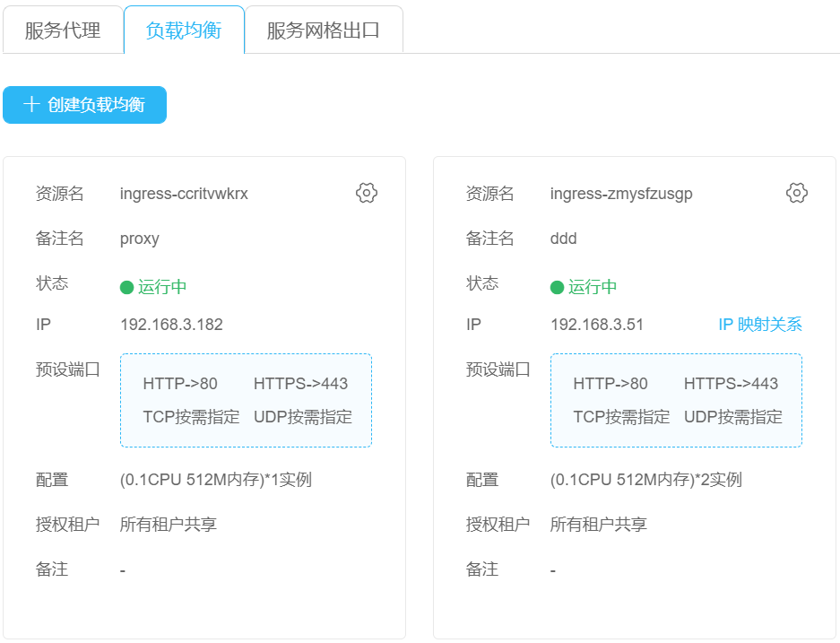The image size is (840, 643).
Task: Open the 服务网格出口 tab
Action: (x=323, y=30)
